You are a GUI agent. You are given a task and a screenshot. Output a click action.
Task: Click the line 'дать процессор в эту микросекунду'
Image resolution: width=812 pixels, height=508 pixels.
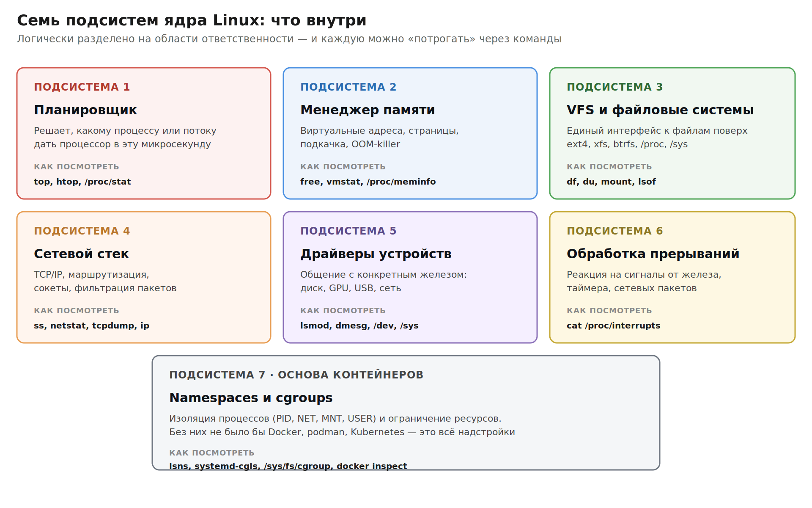tap(122, 144)
